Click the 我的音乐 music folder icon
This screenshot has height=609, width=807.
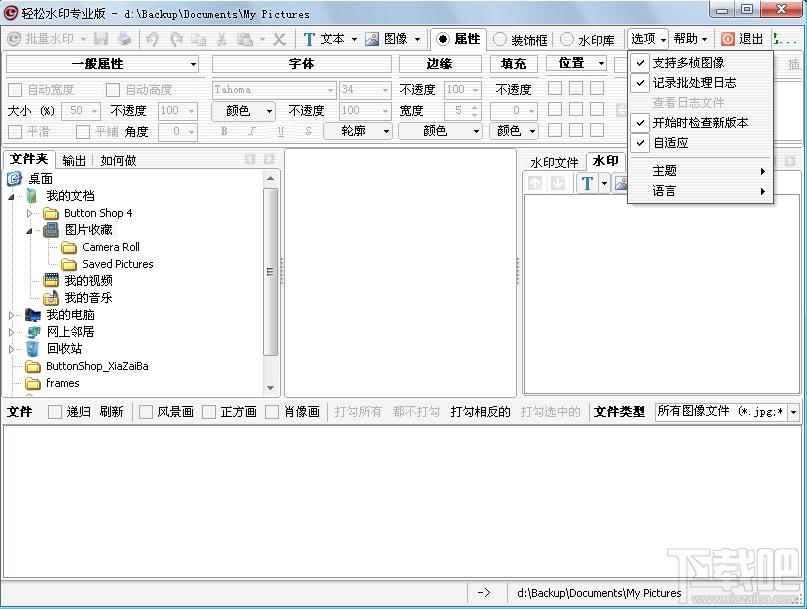click(51, 298)
